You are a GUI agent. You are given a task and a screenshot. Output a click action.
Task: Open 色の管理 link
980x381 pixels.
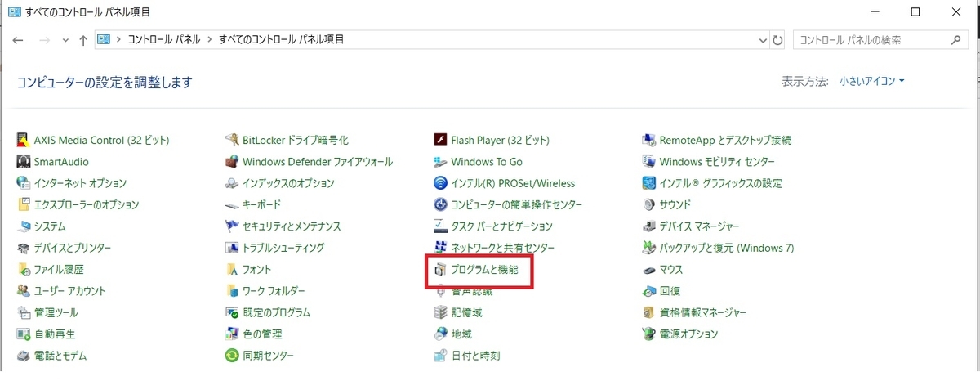click(262, 334)
